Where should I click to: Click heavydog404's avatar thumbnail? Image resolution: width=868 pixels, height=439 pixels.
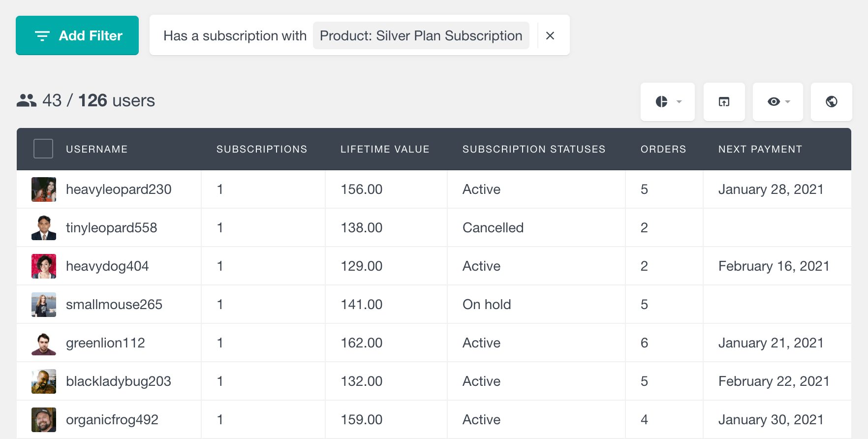point(44,266)
